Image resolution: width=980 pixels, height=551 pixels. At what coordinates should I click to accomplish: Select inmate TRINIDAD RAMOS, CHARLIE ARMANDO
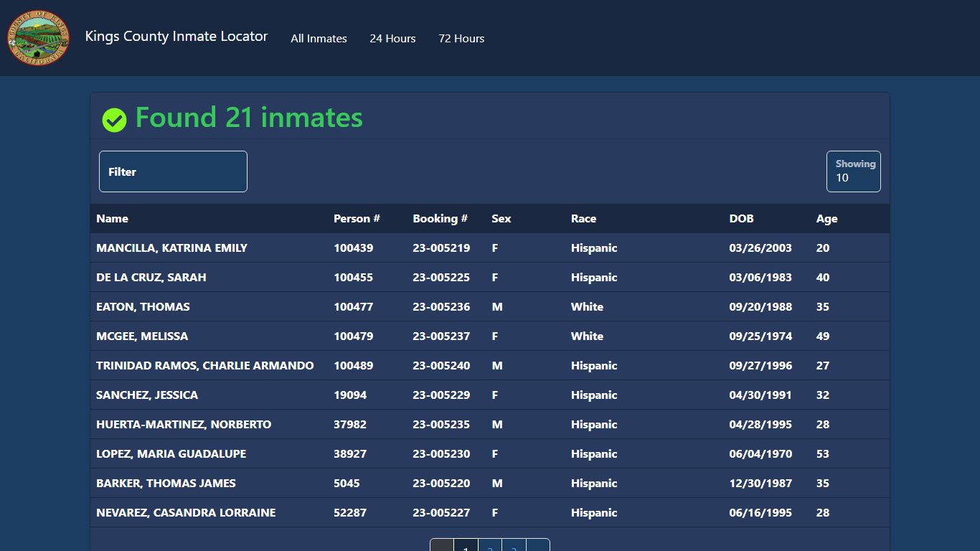[204, 366]
